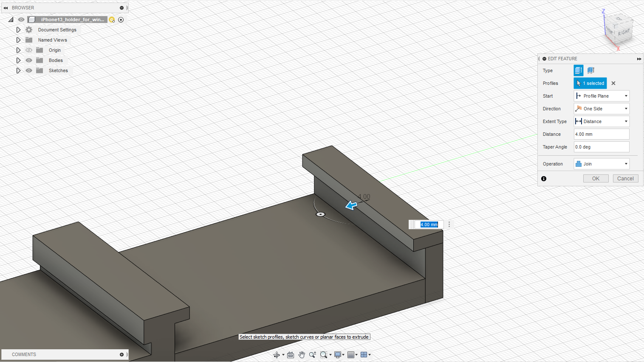Click the distance manipulator arrow on model
This screenshot has height=362, width=644.
(x=351, y=205)
